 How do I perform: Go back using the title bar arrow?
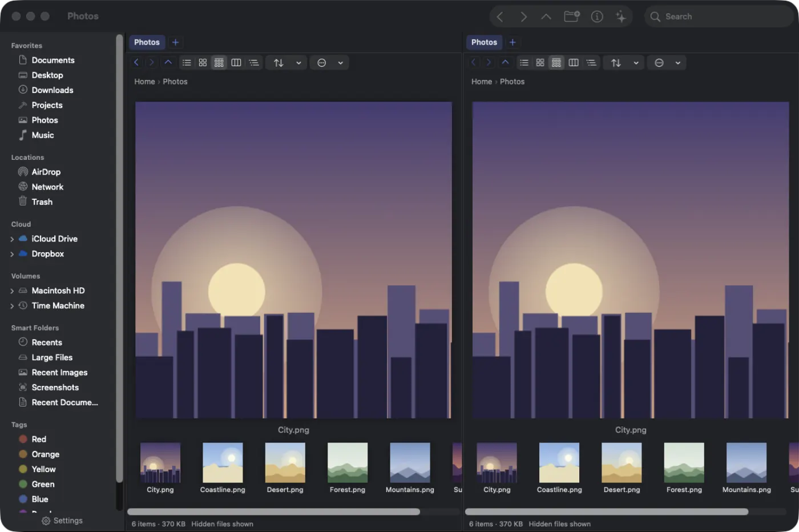click(x=500, y=17)
